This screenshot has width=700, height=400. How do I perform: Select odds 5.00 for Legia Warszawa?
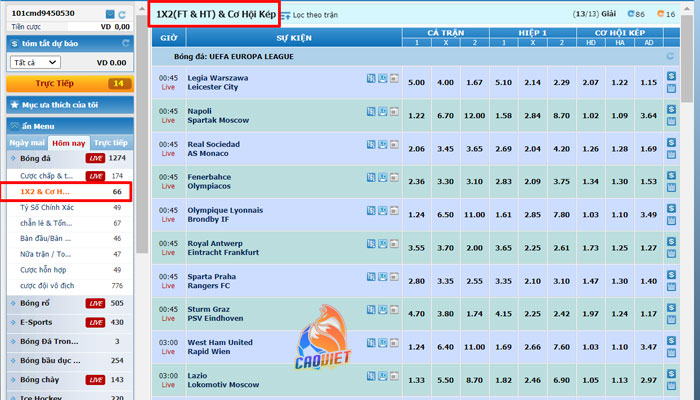point(417,83)
